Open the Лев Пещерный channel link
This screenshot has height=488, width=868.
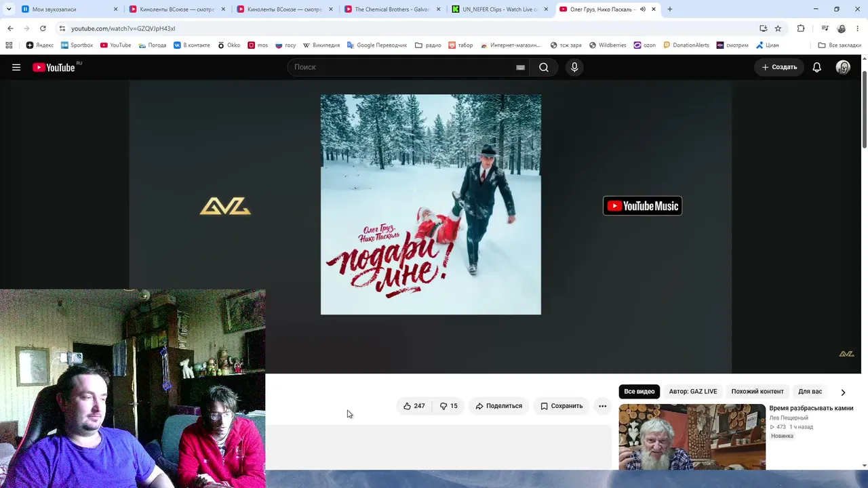pos(789,418)
